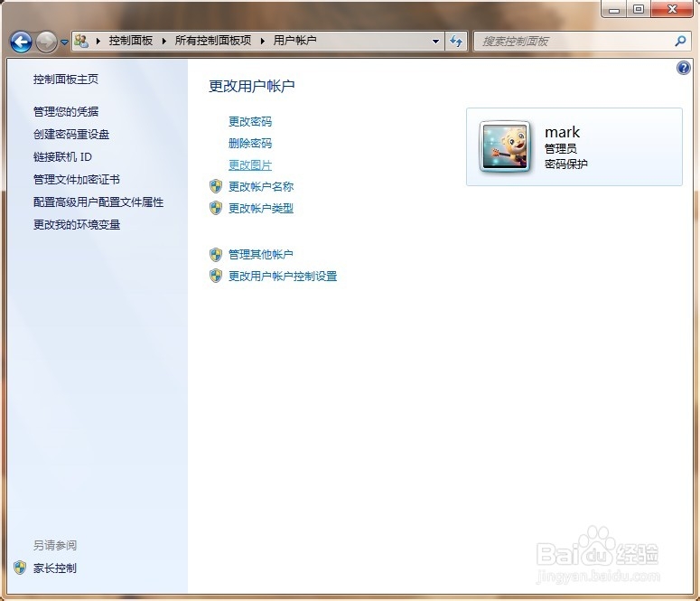This screenshot has height=601, width=700.
Task: Refresh the page with the refresh icon
Action: (456, 42)
